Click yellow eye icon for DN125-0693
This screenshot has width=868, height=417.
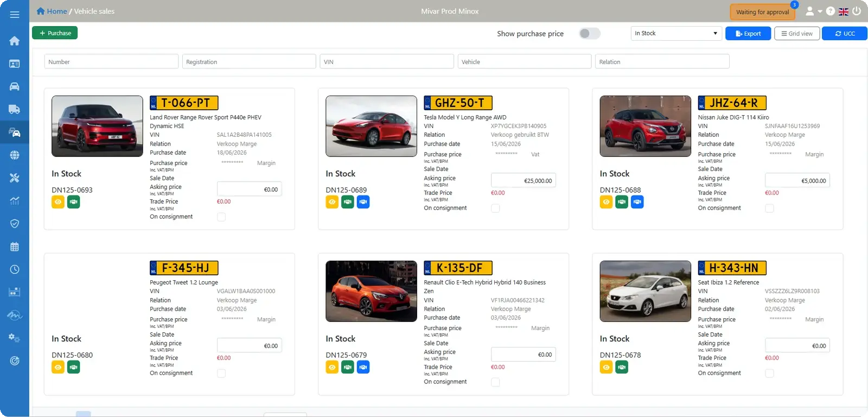[58, 202]
